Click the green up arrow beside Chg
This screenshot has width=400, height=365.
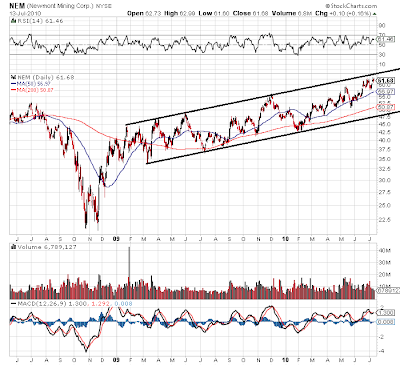coord(375,14)
